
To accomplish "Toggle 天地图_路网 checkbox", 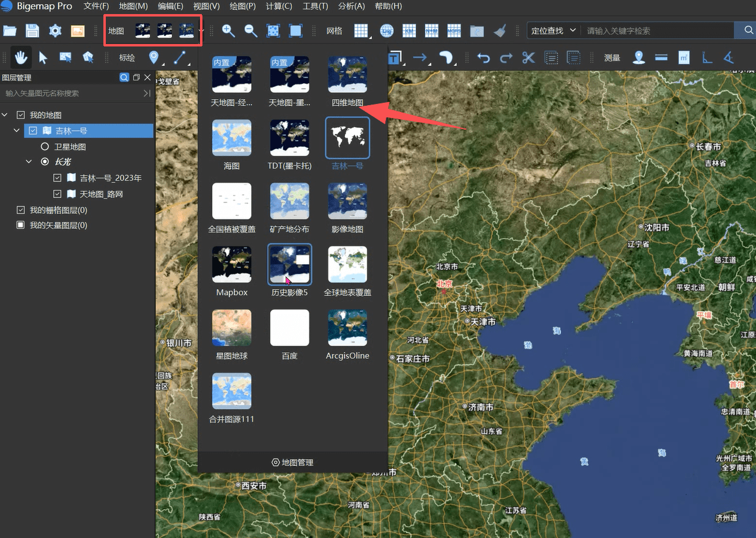I will coord(57,194).
